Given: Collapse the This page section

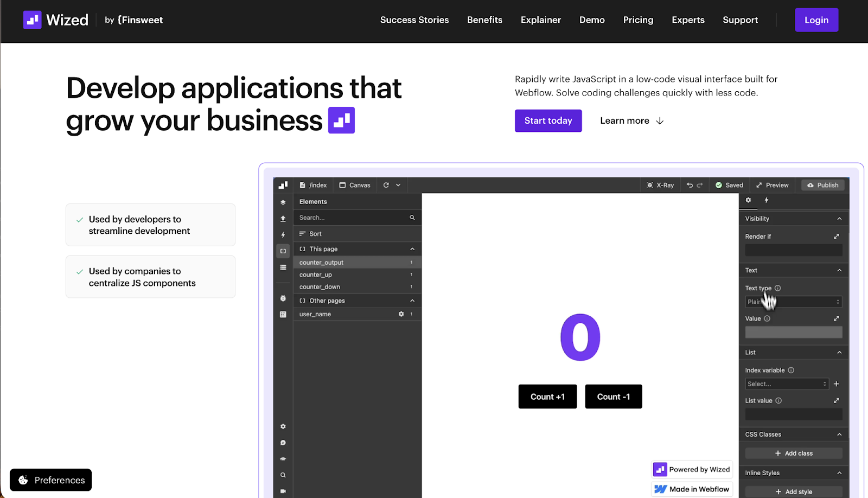Looking at the screenshot, I should [412, 249].
